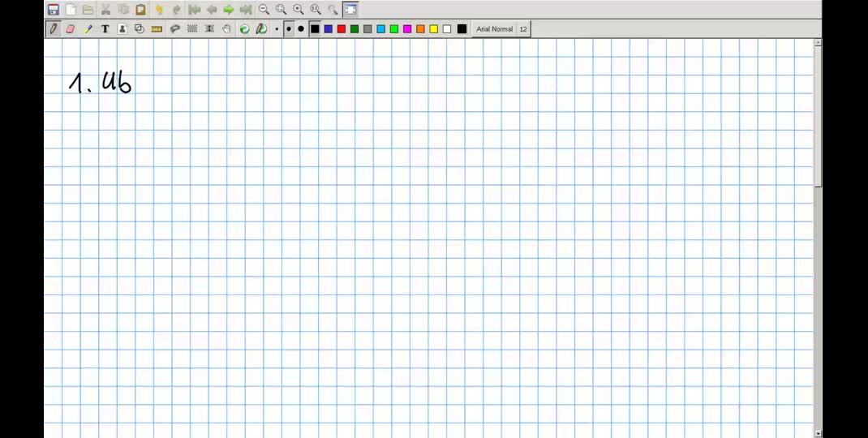Open a file with the folder icon

click(x=88, y=10)
